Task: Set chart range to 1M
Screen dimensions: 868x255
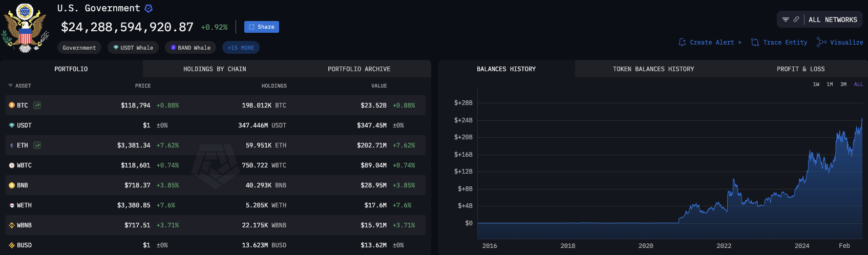Action: [830, 84]
